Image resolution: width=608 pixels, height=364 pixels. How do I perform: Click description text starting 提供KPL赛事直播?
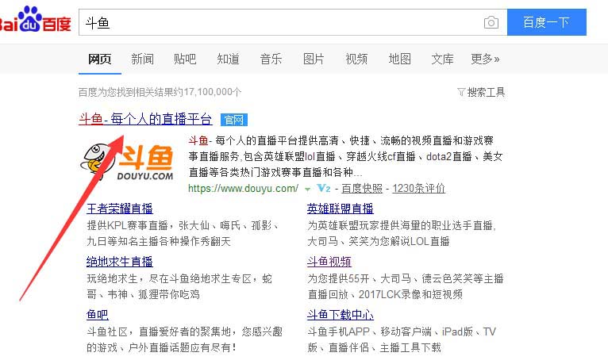point(183,233)
